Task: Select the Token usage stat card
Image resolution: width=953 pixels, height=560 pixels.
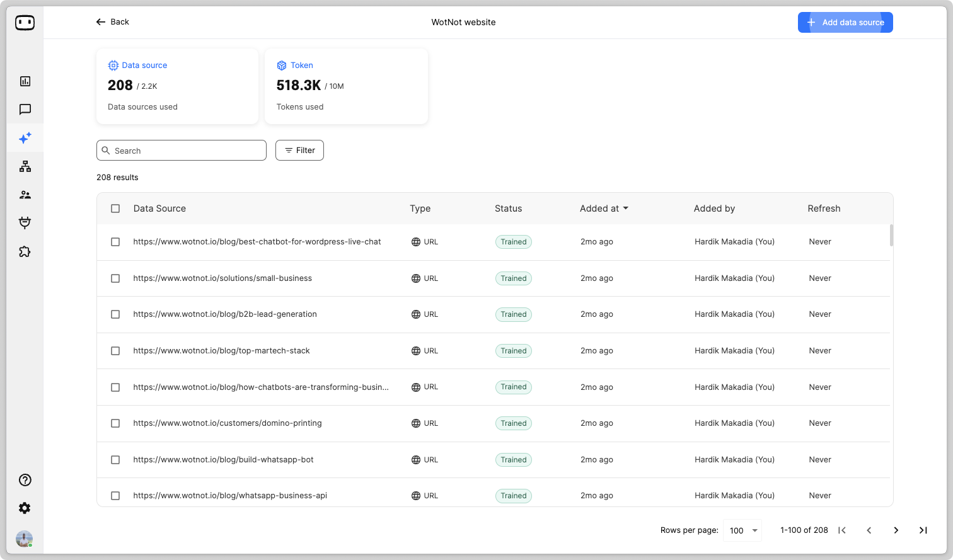Action: coord(346,86)
